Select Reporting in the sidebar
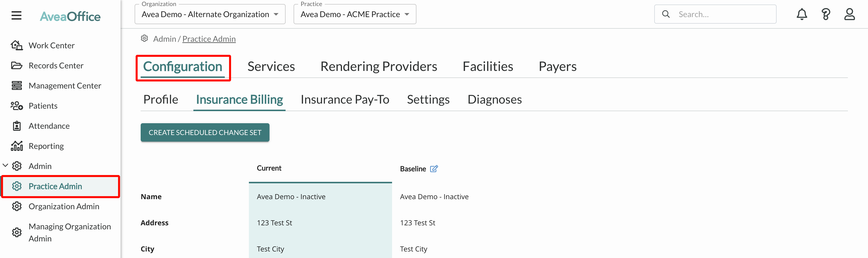Screen dimensions: 868x258 pyautogui.click(x=46, y=146)
